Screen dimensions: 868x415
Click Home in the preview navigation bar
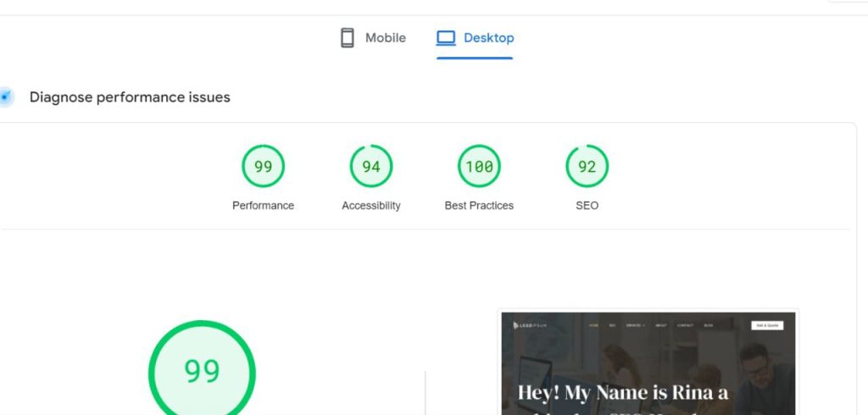593,325
